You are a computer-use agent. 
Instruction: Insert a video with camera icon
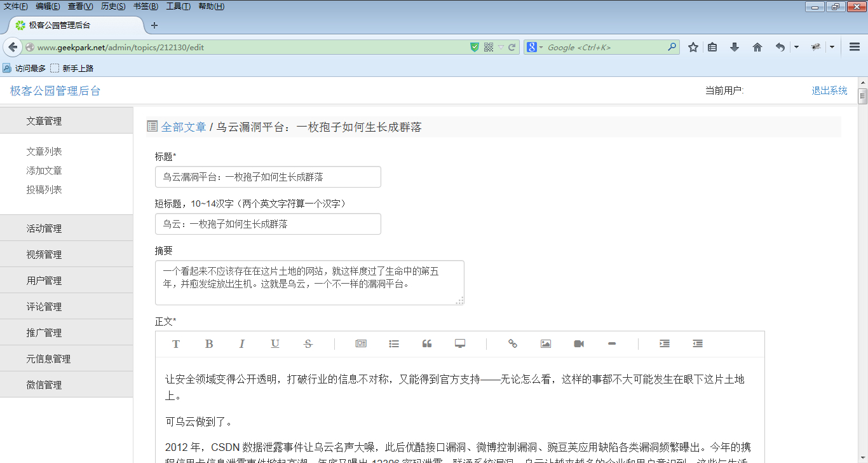(x=579, y=343)
